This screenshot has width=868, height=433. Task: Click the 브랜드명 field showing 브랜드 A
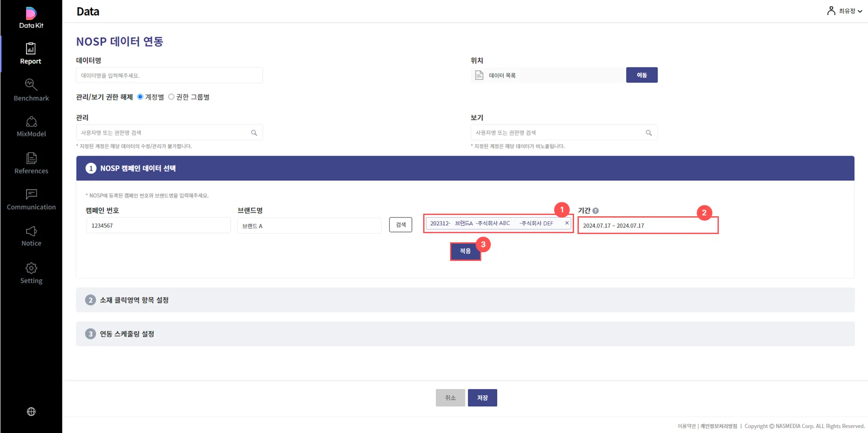tap(309, 225)
